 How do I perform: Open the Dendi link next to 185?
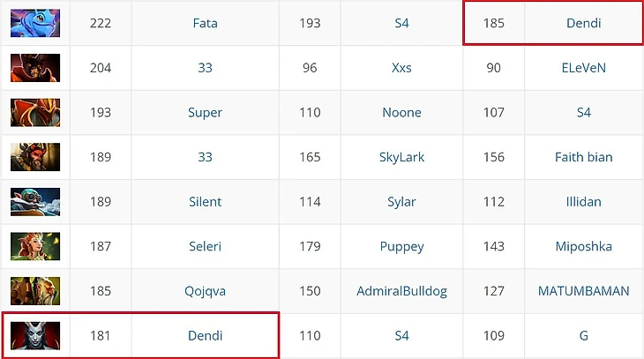[x=584, y=23]
